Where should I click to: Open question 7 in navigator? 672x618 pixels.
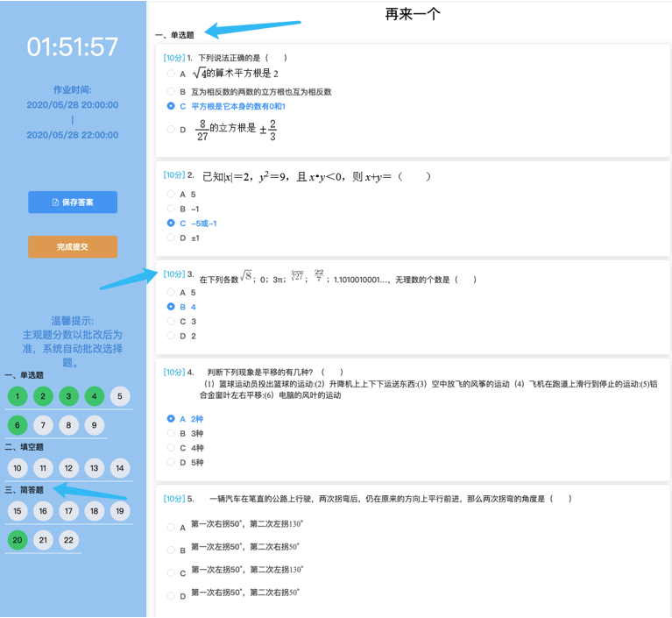point(43,425)
